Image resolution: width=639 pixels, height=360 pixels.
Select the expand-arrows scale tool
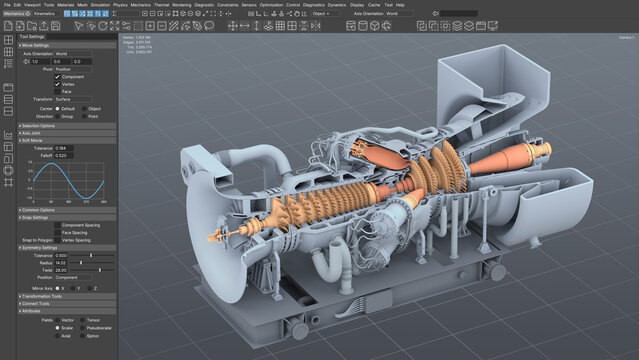114,26
